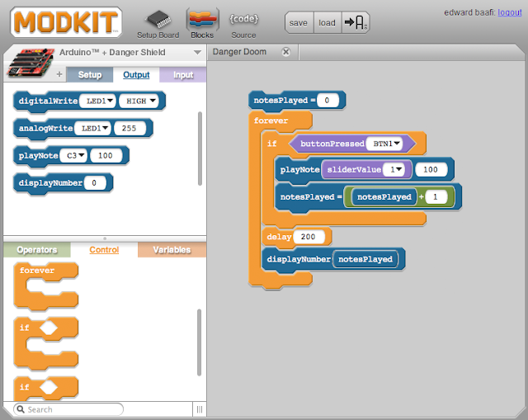Click the 0 field in palette displayNumber
Screen dimensions: 528x420
click(x=95, y=182)
